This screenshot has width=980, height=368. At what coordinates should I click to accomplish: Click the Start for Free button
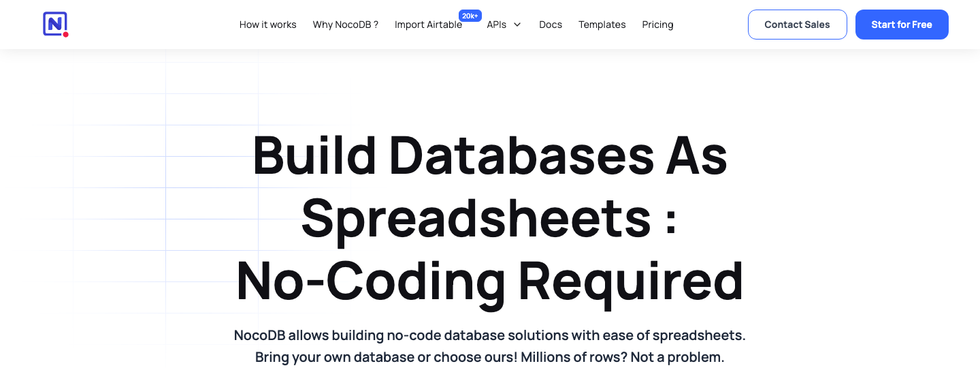pos(902,25)
